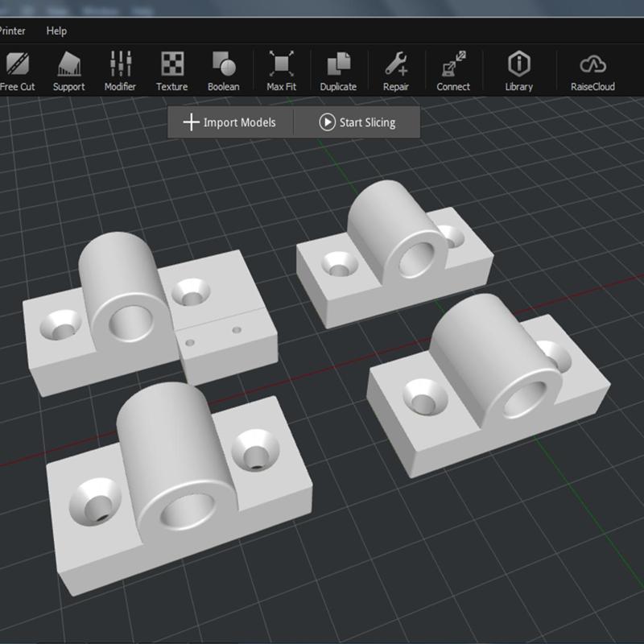Screen dimensions: 644x644
Task: Select the farthest bracket model
Action: tap(394, 254)
